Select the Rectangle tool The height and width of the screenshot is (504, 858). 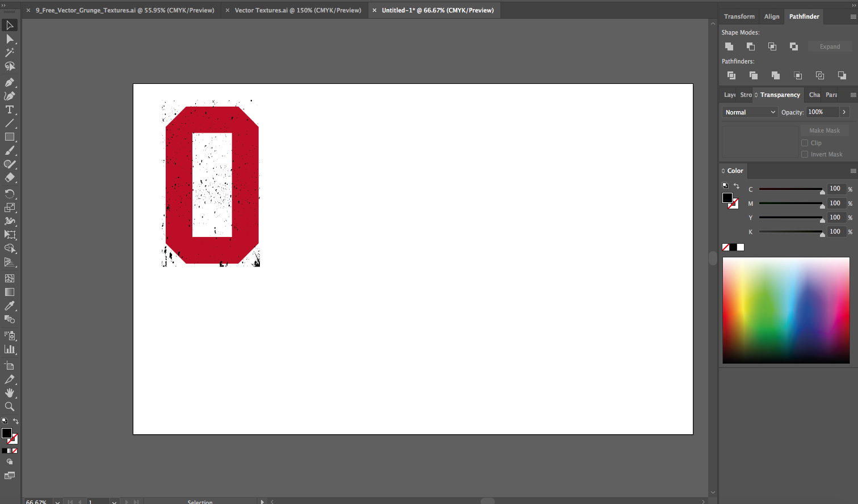click(x=10, y=137)
